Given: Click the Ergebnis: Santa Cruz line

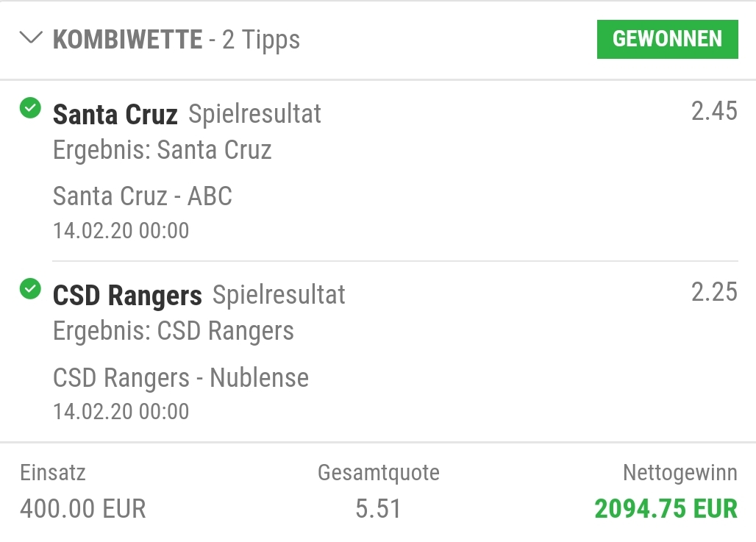Looking at the screenshot, I should point(163,151).
